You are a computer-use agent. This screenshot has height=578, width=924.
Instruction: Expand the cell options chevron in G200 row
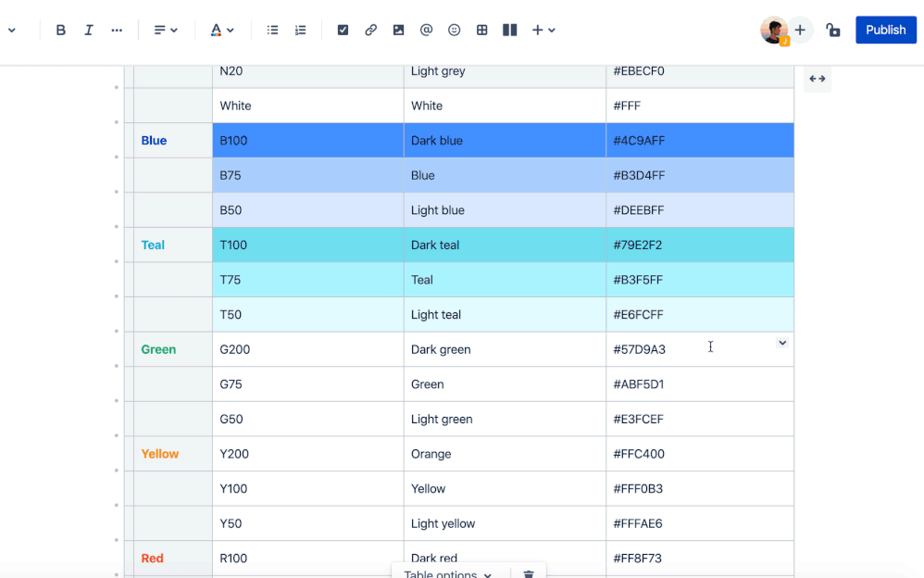tap(782, 343)
